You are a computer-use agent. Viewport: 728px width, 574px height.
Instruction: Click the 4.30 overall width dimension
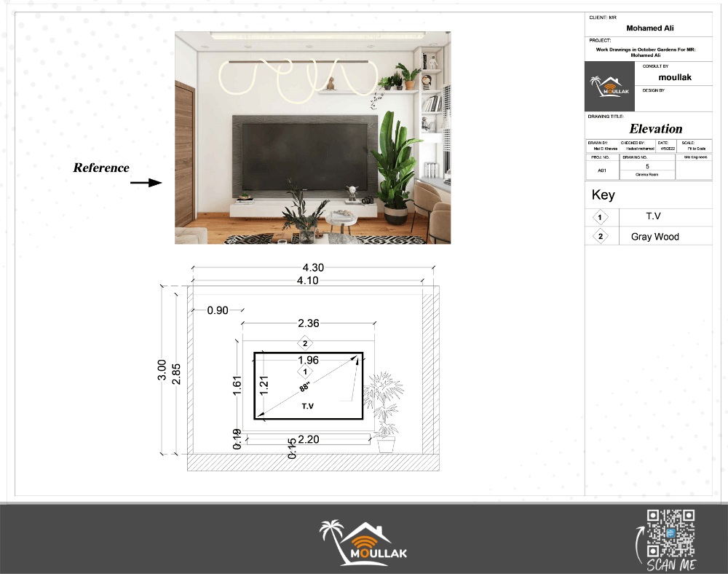[314, 268]
